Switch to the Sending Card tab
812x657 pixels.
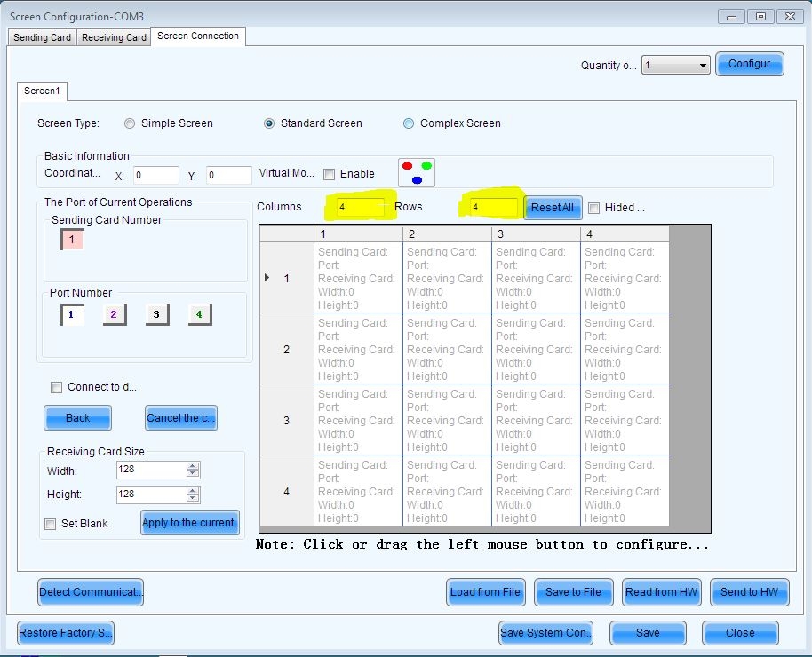(x=42, y=37)
